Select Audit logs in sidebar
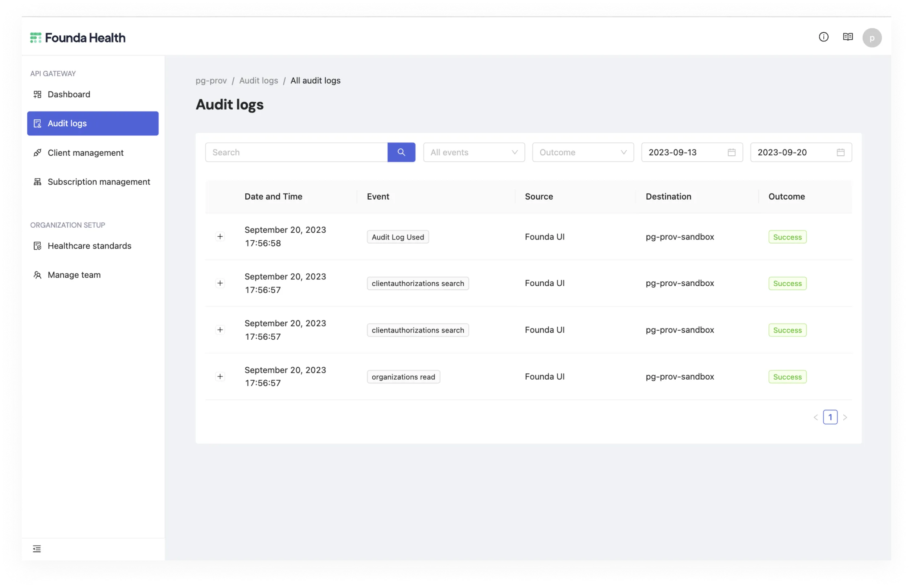 click(x=93, y=123)
